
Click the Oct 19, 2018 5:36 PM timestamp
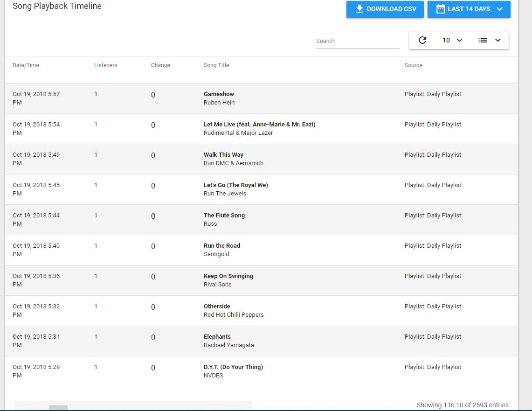pos(36,280)
